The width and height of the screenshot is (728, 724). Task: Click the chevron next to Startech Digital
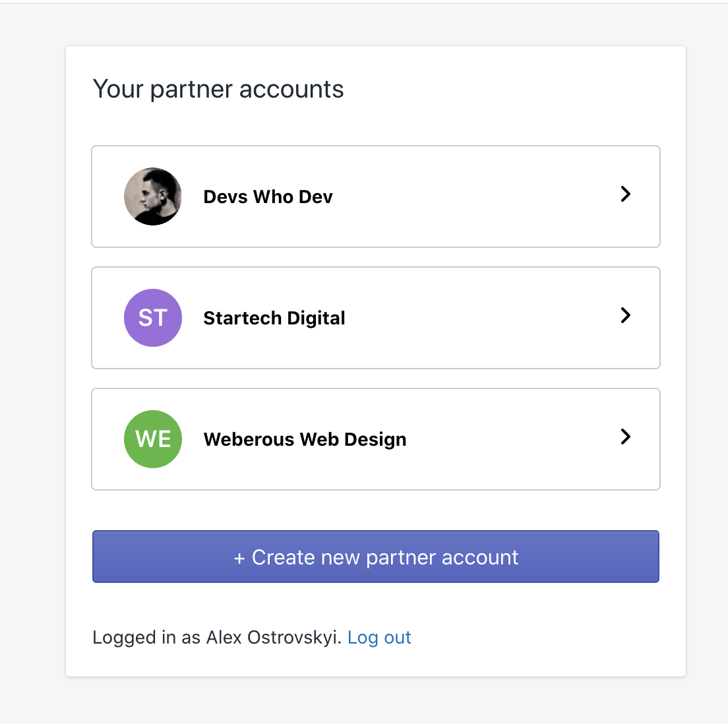coord(625,317)
